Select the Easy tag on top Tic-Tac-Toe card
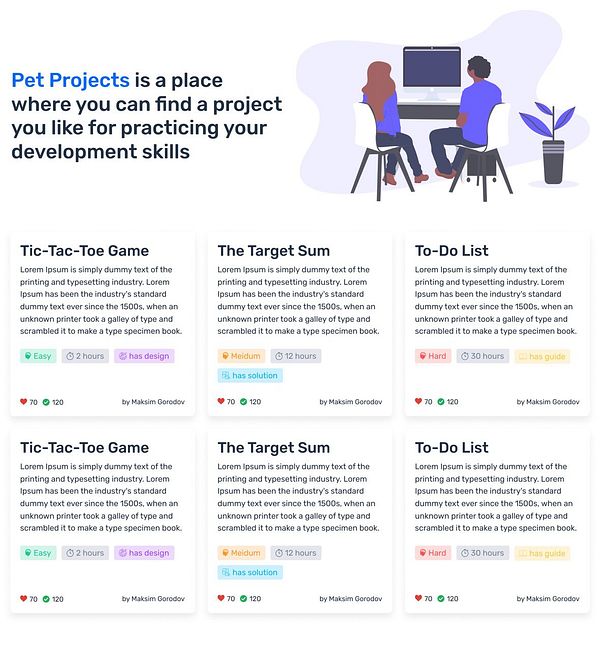This screenshot has width=600, height=651. coord(38,356)
